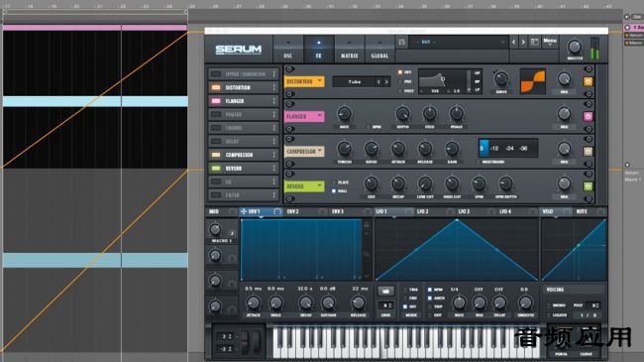Go to the previous preset arrow

[514, 42]
